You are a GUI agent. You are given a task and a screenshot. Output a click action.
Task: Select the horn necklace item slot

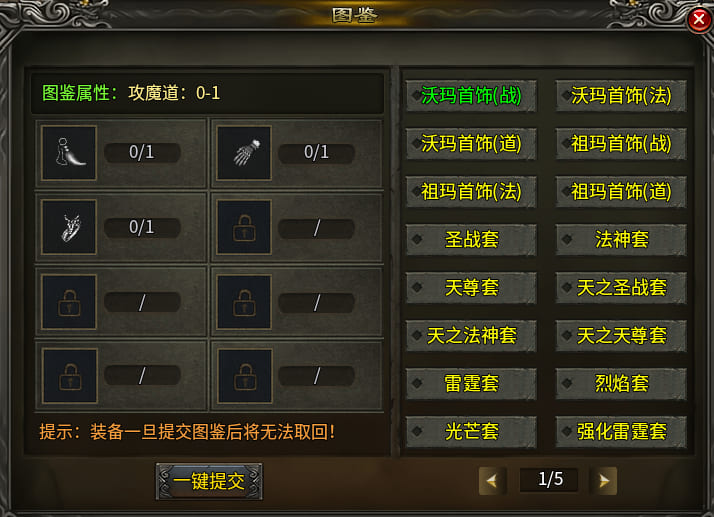69,153
